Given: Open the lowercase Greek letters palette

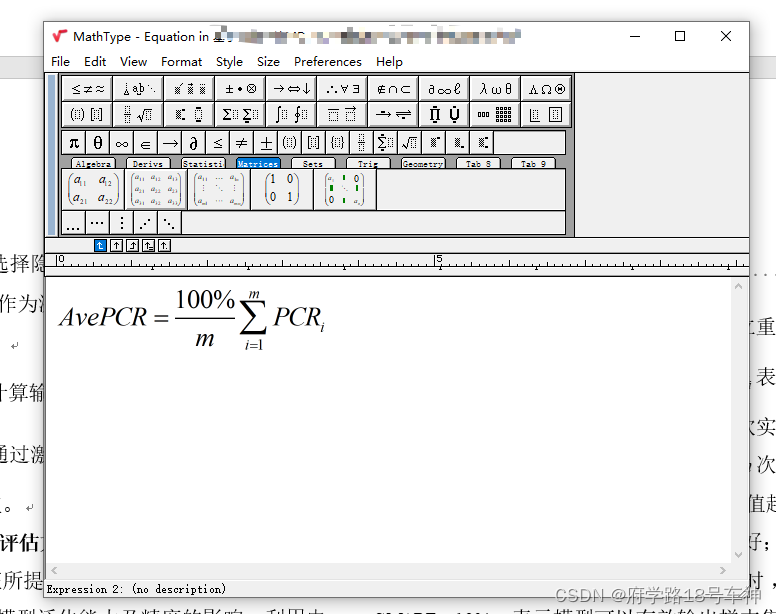Looking at the screenshot, I should (495, 89).
